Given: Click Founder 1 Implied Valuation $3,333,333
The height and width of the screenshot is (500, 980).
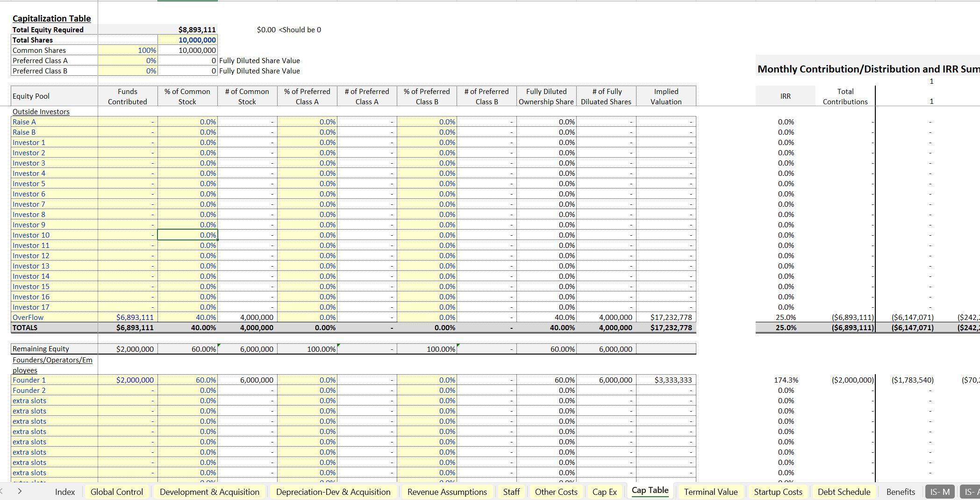Looking at the screenshot, I should (x=666, y=380).
